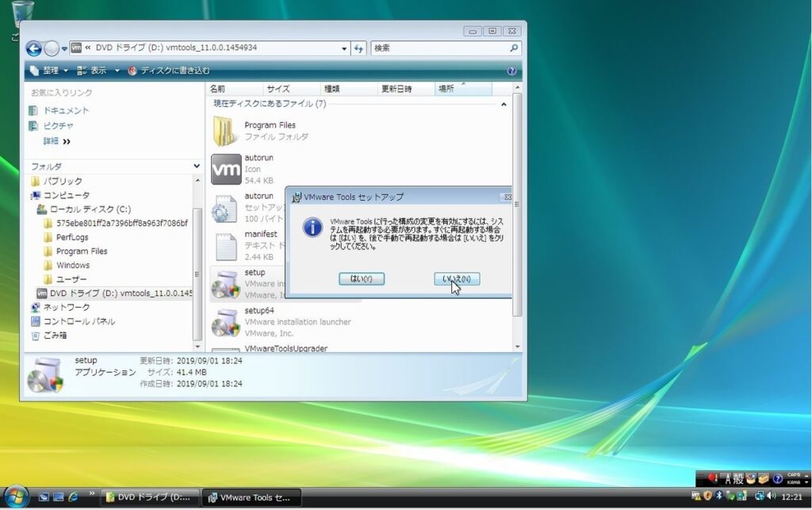Open the dropdown arrow next to 表示

point(117,71)
